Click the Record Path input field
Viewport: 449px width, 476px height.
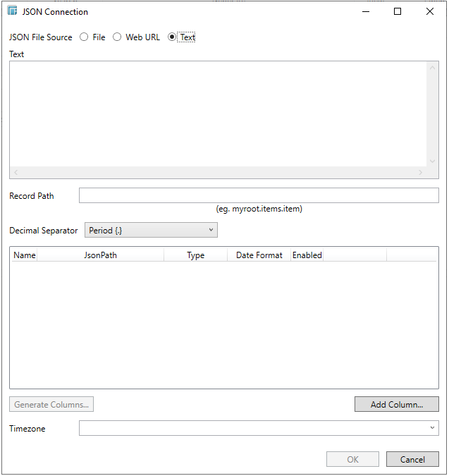coord(258,195)
